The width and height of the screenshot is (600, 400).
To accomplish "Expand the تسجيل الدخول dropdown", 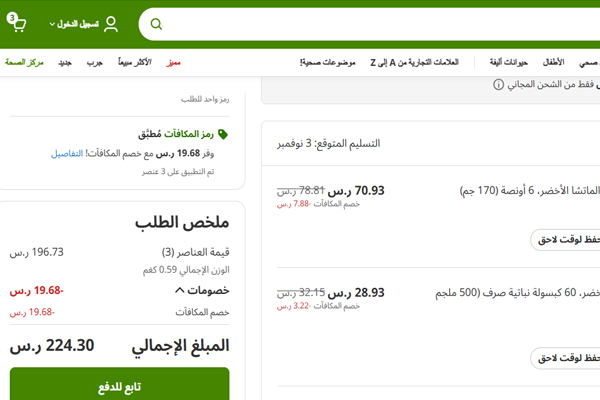I will 74,24.
